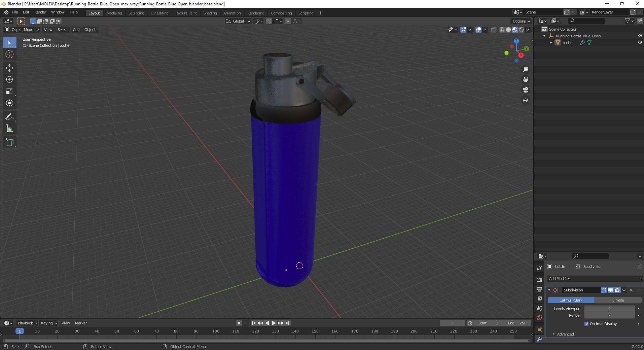Open Object Mode dropdown
The height and width of the screenshot is (350, 644).
point(22,30)
